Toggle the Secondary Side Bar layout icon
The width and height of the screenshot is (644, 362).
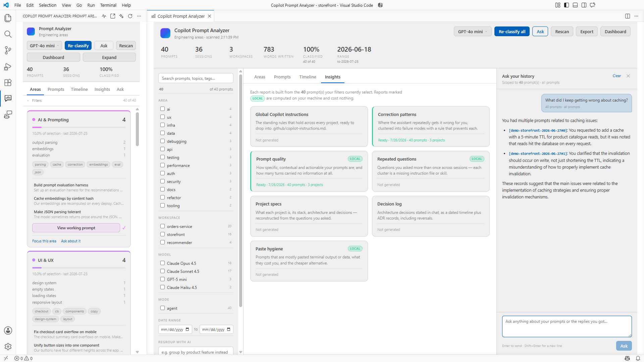coord(584,5)
